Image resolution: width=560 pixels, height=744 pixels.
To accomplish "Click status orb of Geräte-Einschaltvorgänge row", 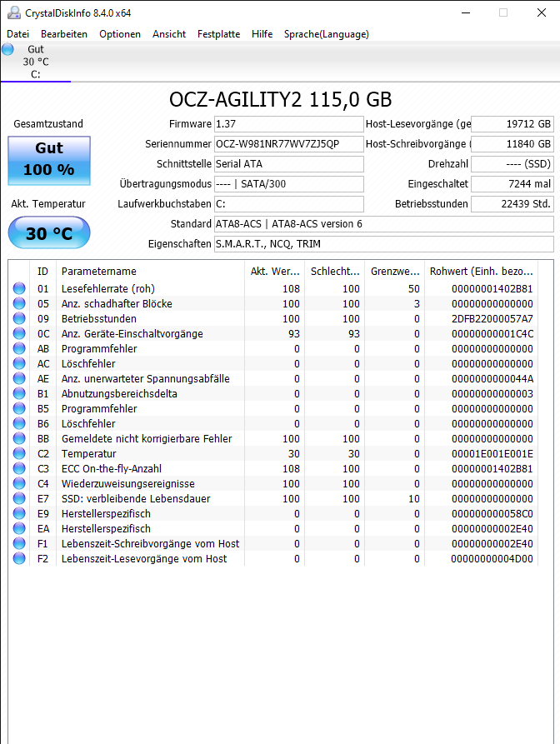I will point(19,333).
